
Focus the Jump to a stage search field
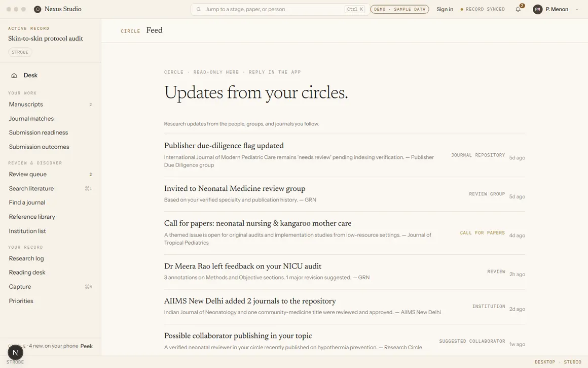tap(280, 9)
